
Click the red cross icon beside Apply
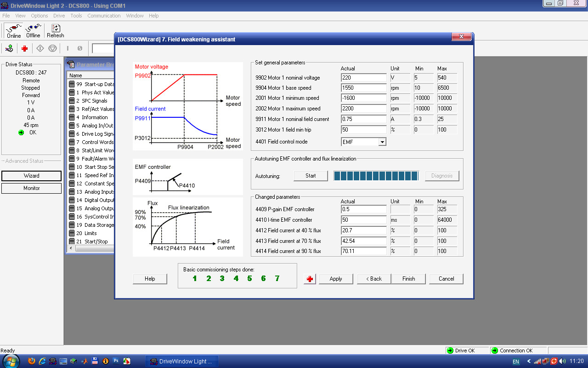point(310,279)
